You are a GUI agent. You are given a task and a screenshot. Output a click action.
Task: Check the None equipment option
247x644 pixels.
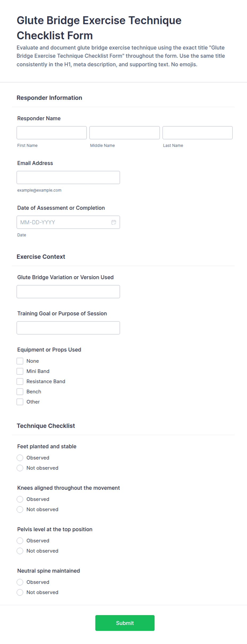pos(20,361)
